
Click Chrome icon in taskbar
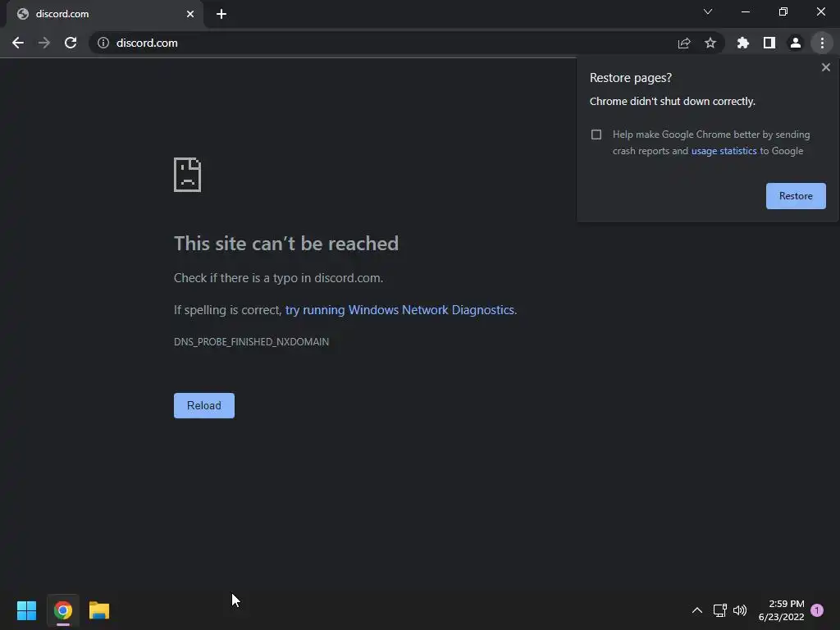(x=62, y=610)
